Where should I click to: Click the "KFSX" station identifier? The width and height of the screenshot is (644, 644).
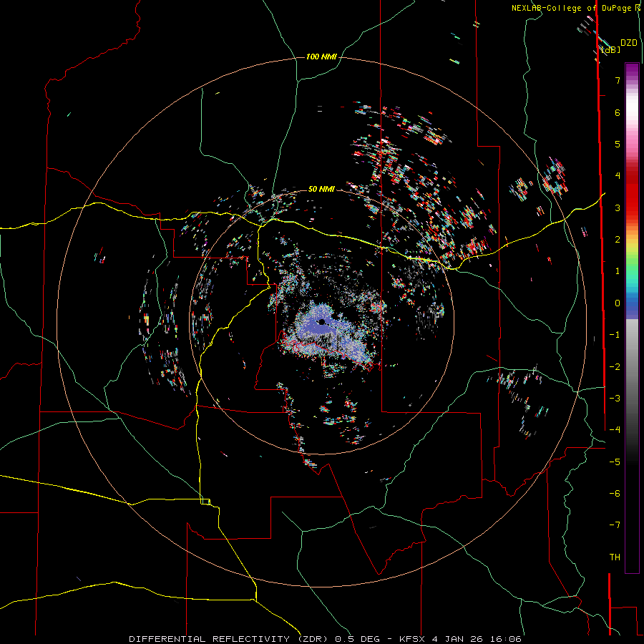[412, 639]
